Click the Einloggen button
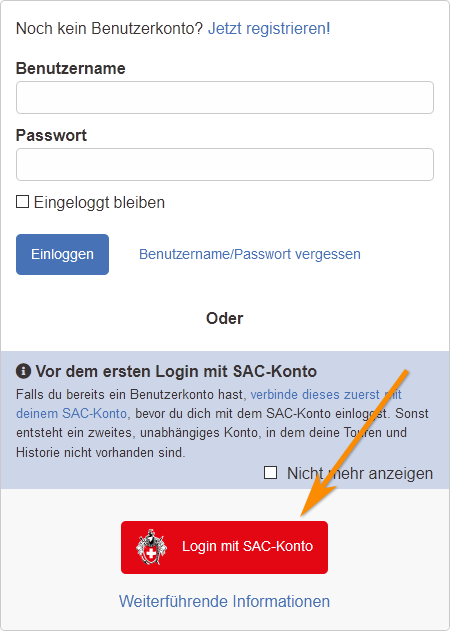The width and height of the screenshot is (450, 631). (x=62, y=254)
